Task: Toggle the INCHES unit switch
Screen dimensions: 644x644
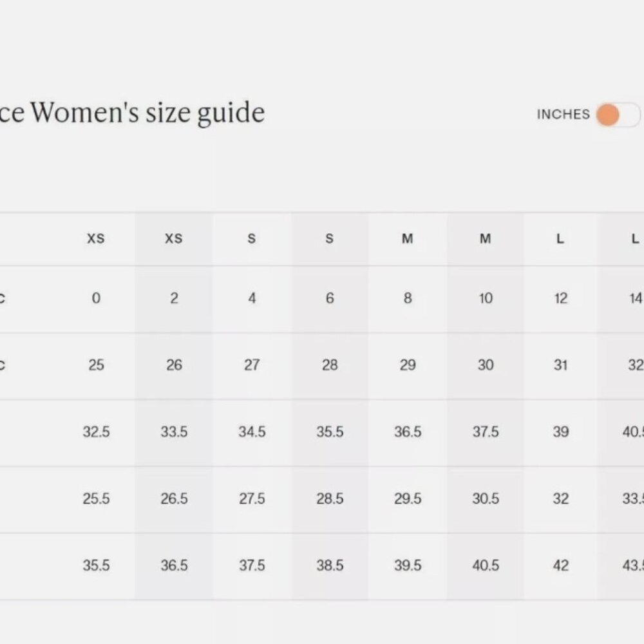Action: (618, 115)
